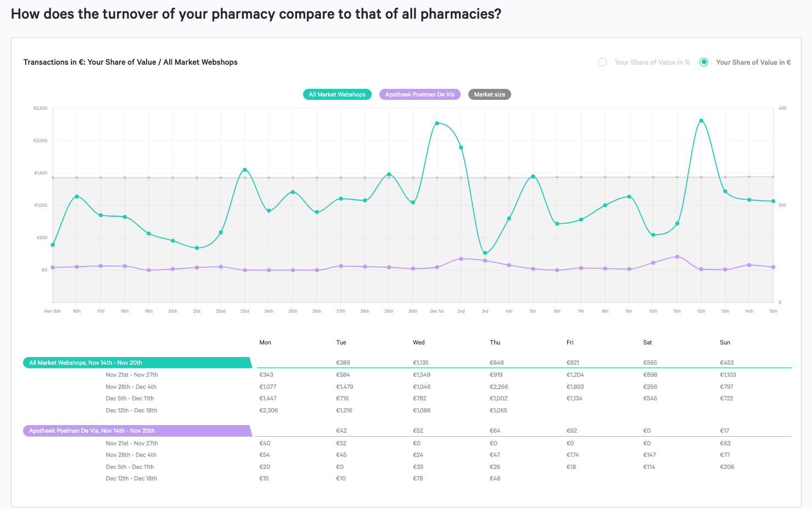Image resolution: width=812 pixels, height=509 pixels.
Task: Select 'Your Share of Value in %' radio button
Action: (x=602, y=62)
